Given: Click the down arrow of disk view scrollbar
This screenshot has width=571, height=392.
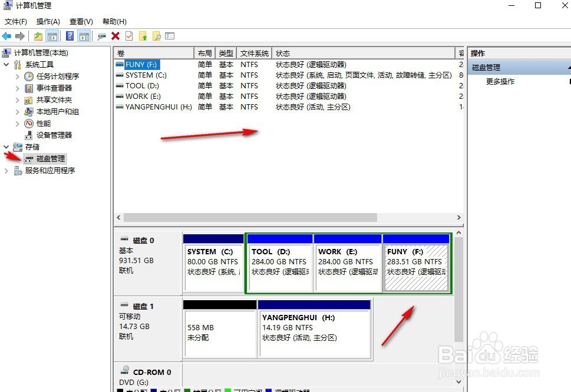Looking at the screenshot, I should [459, 382].
